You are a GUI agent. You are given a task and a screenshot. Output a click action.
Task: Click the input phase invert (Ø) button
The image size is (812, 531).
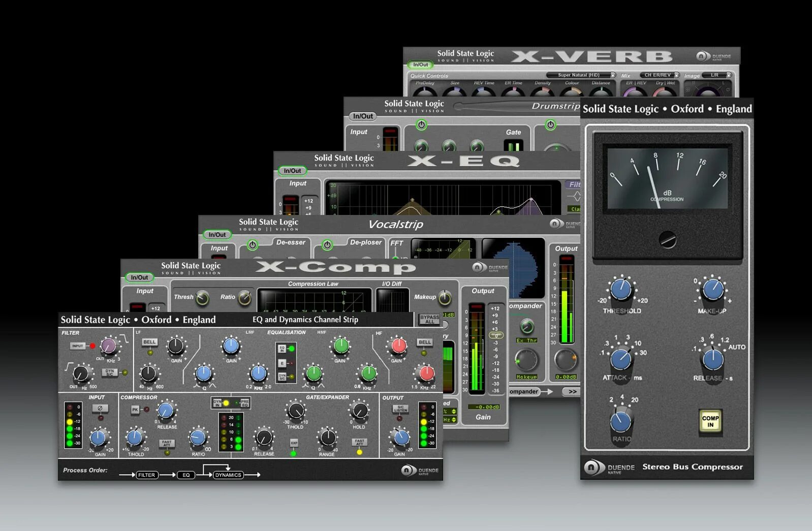tap(100, 409)
